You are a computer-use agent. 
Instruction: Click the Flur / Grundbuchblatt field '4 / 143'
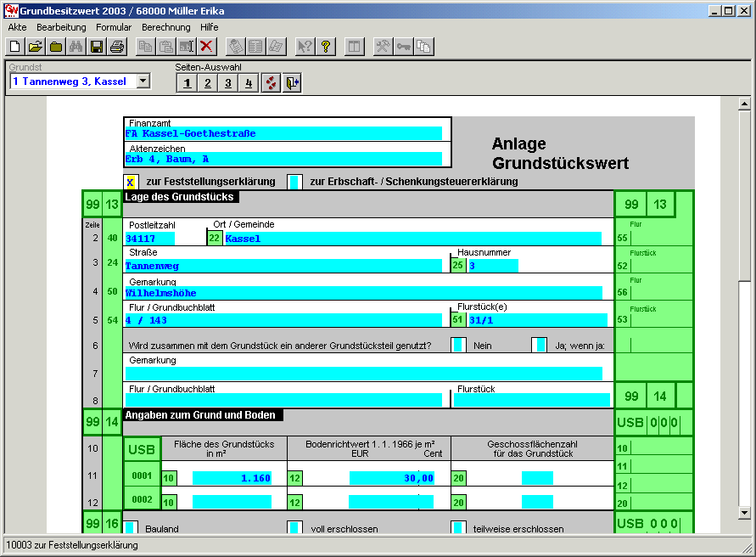pos(283,320)
